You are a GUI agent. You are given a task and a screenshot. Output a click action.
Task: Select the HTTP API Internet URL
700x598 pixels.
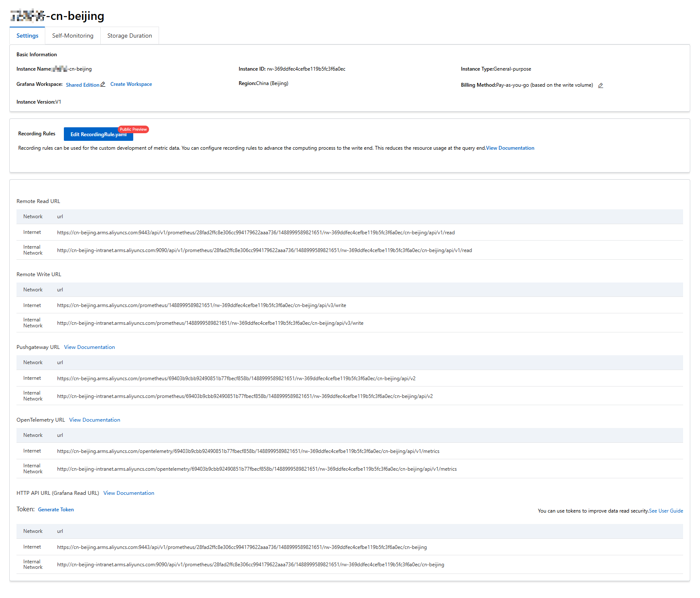(x=242, y=547)
